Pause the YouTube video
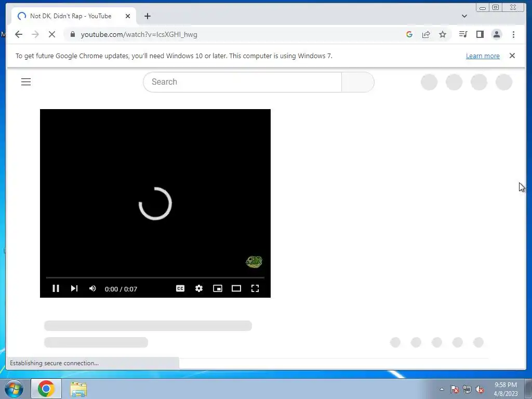Screen dimensions: 532x399 coord(56,288)
